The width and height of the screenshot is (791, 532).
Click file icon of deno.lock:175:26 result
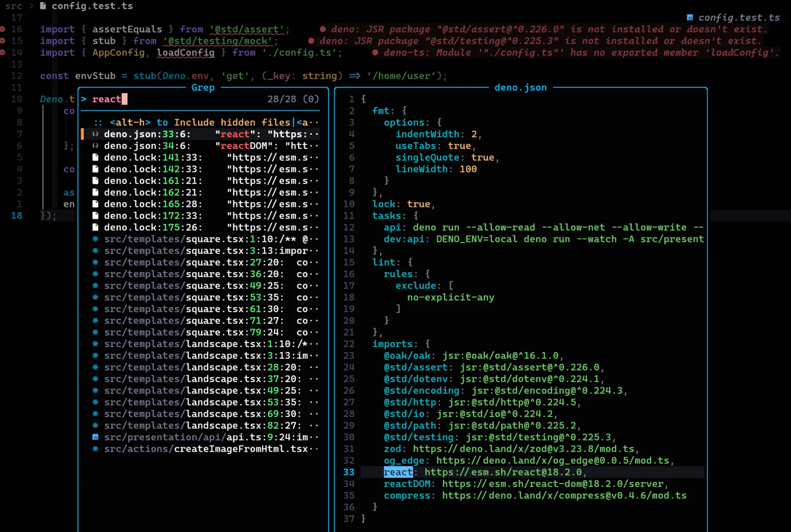(x=95, y=227)
